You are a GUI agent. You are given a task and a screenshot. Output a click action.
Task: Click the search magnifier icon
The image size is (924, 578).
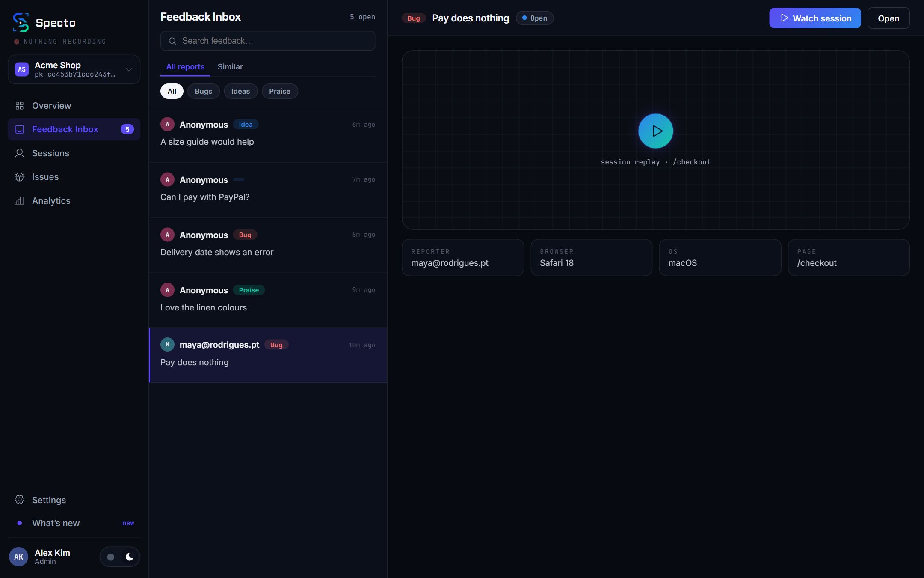(172, 41)
